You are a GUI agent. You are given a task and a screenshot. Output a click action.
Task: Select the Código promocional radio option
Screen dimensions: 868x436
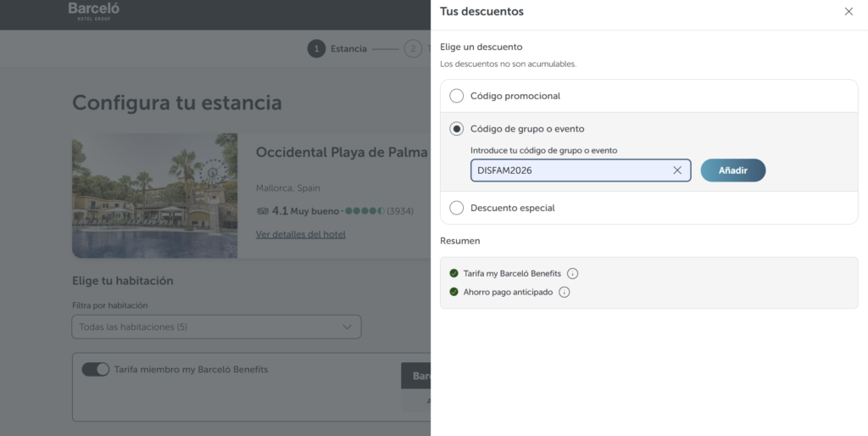(x=456, y=96)
